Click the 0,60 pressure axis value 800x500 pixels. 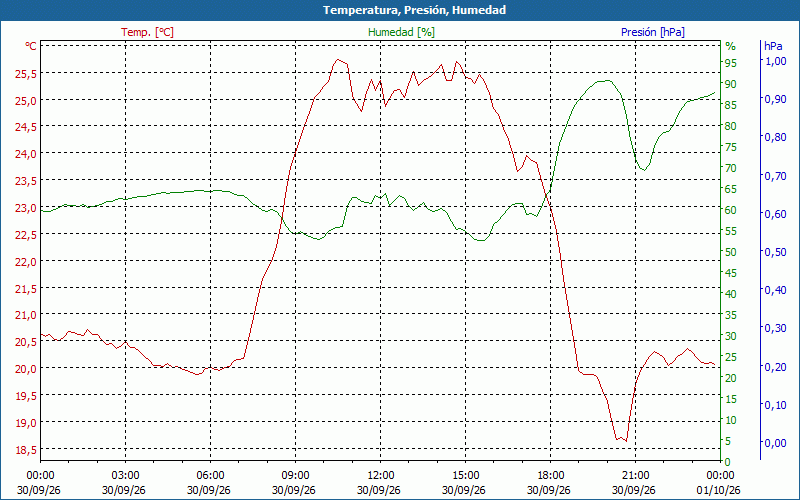(x=776, y=214)
